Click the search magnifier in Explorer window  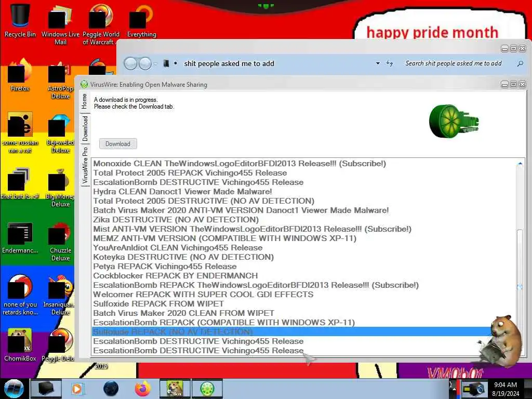click(x=520, y=63)
